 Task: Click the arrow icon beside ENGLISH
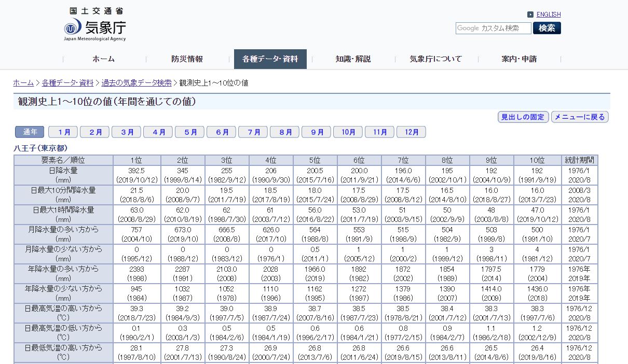[x=530, y=15]
